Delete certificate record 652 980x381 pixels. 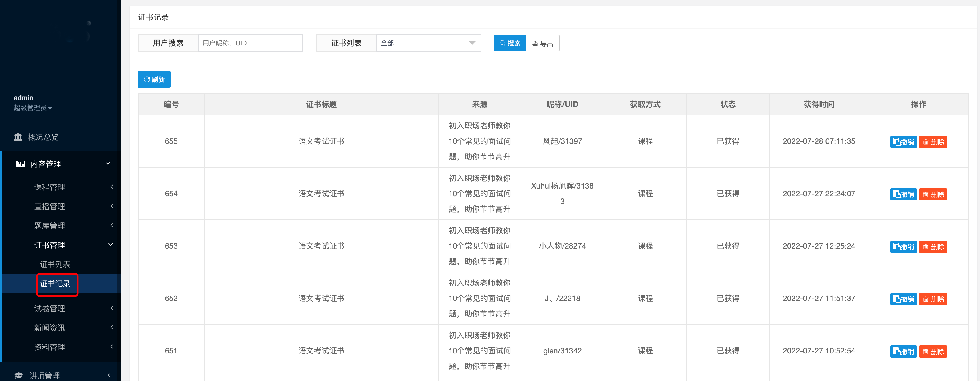coord(933,299)
